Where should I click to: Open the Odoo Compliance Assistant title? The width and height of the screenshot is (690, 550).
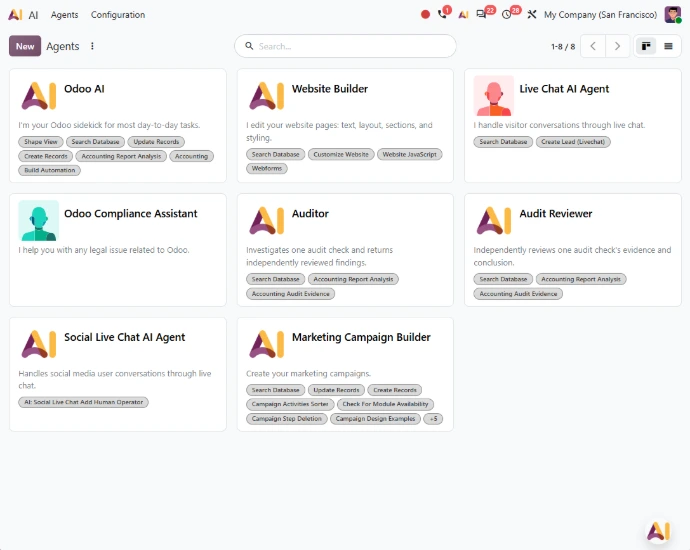(131, 214)
